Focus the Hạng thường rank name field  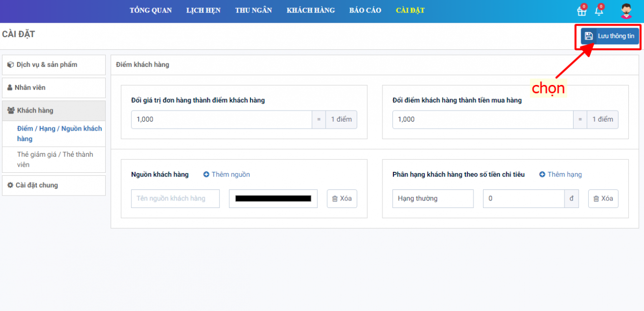coord(433,198)
